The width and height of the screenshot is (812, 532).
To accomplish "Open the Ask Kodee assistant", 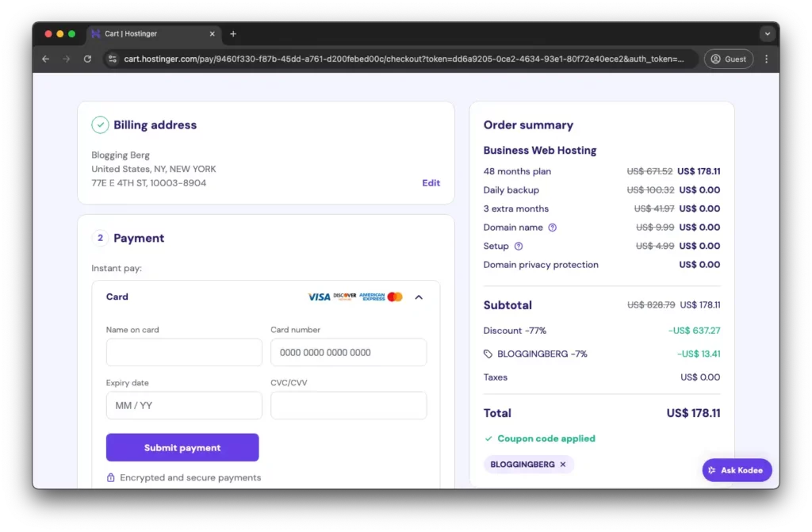I will click(x=737, y=469).
